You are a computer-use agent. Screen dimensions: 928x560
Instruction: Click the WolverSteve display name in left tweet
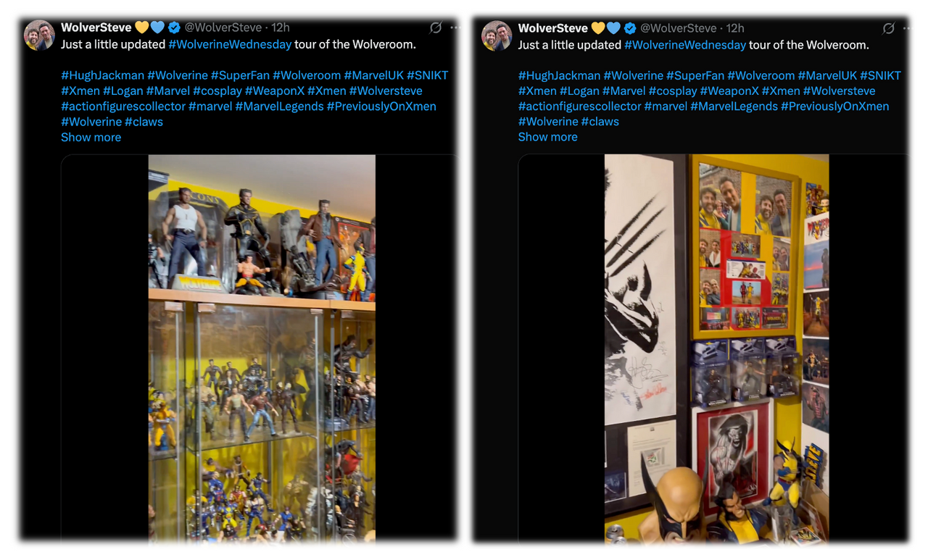pos(96,28)
